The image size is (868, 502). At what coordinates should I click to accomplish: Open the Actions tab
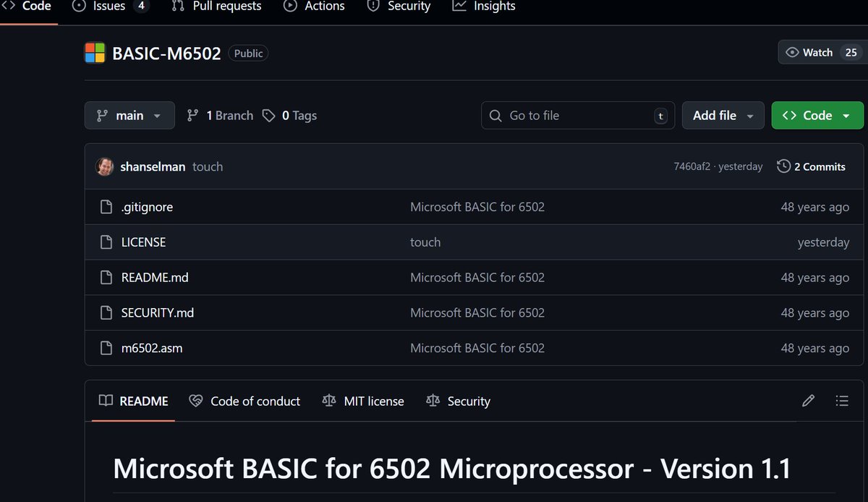point(314,6)
